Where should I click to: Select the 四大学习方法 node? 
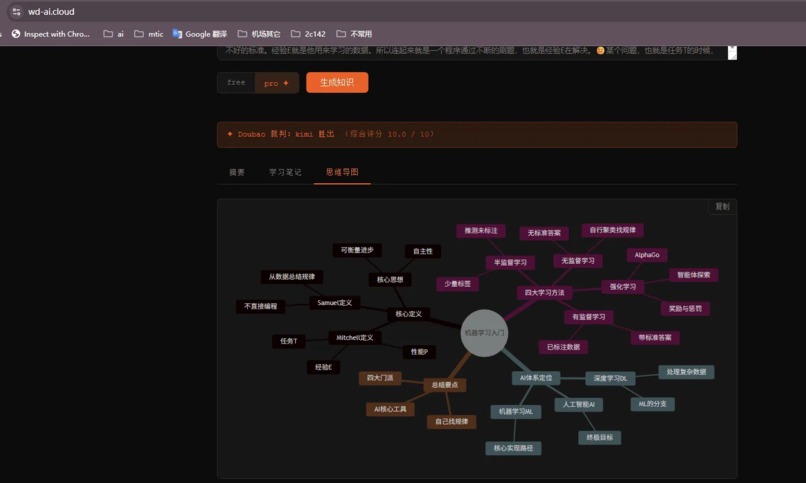[544, 292]
